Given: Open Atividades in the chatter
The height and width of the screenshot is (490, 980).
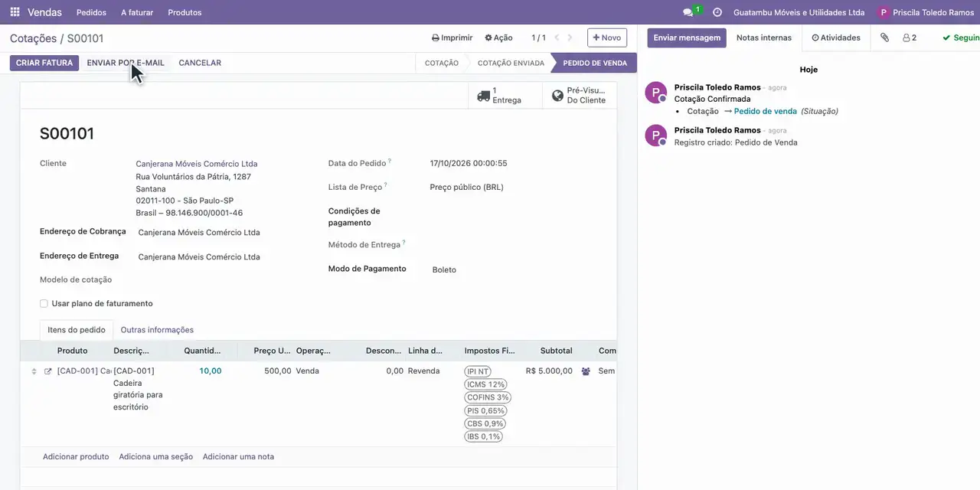Looking at the screenshot, I should click(x=836, y=38).
